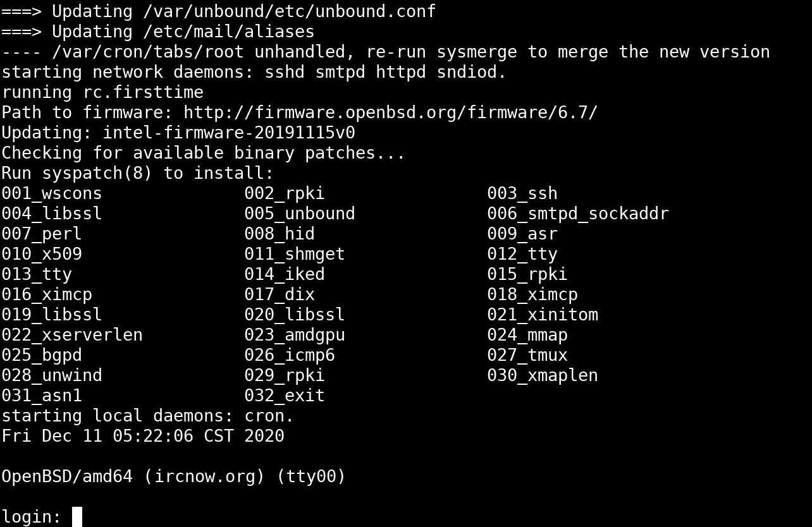Click the intel-firmware-20191115v0 text
The height and width of the screenshot is (527, 812).
coord(229,133)
